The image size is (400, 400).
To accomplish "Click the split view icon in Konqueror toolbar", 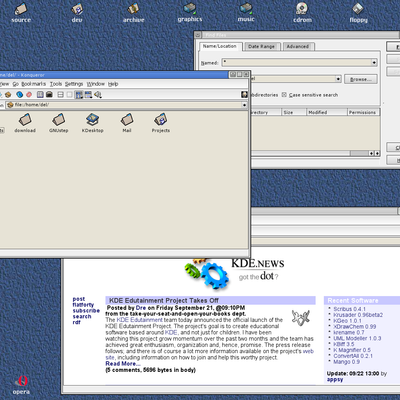I will click(60, 95).
